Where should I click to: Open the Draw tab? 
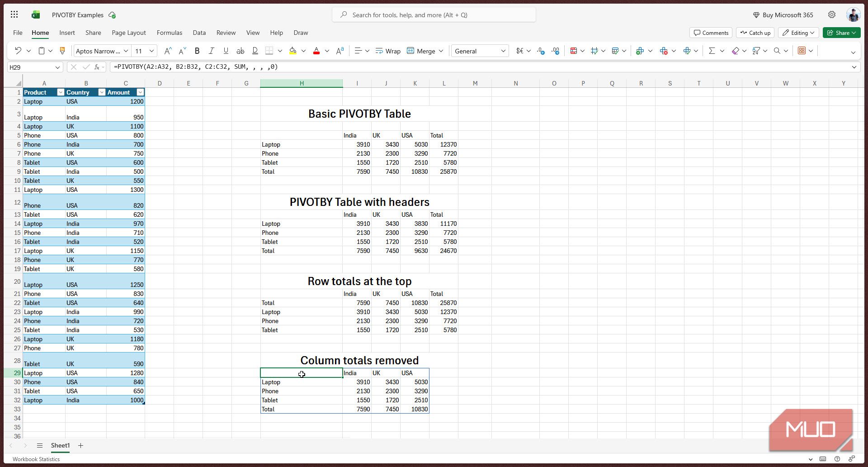[301, 33]
